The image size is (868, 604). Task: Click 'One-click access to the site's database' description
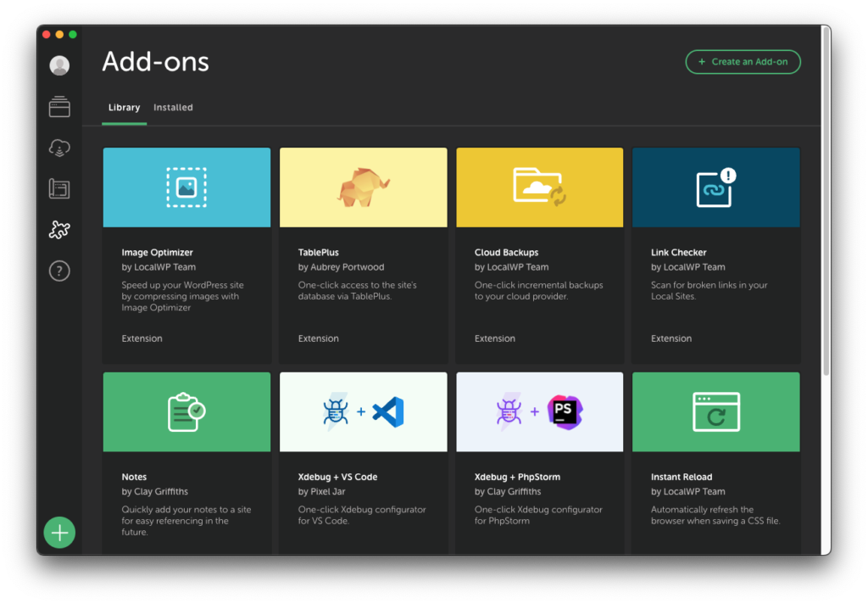(x=358, y=290)
